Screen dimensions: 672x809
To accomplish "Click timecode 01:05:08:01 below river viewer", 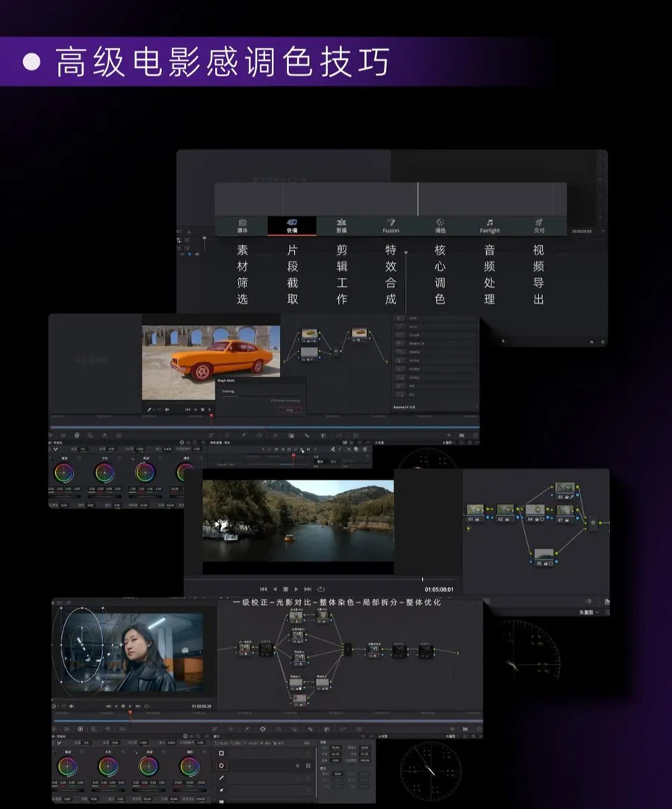I will coord(438,589).
